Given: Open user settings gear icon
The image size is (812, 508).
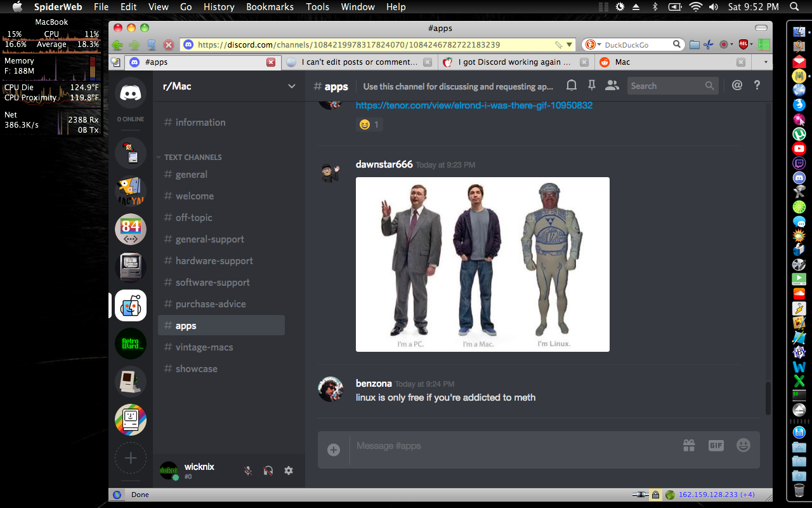Looking at the screenshot, I should pyautogui.click(x=289, y=471).
